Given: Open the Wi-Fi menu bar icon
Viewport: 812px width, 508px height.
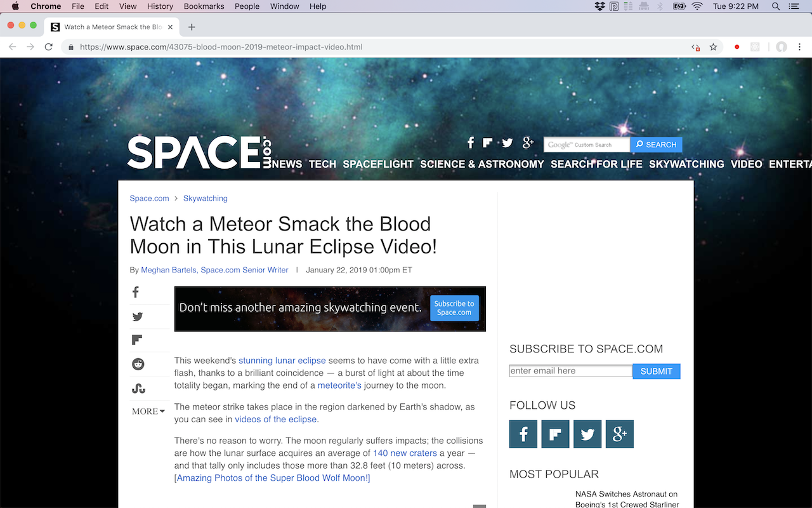Looking at the screenshot, I should click(x=698, y=6).
